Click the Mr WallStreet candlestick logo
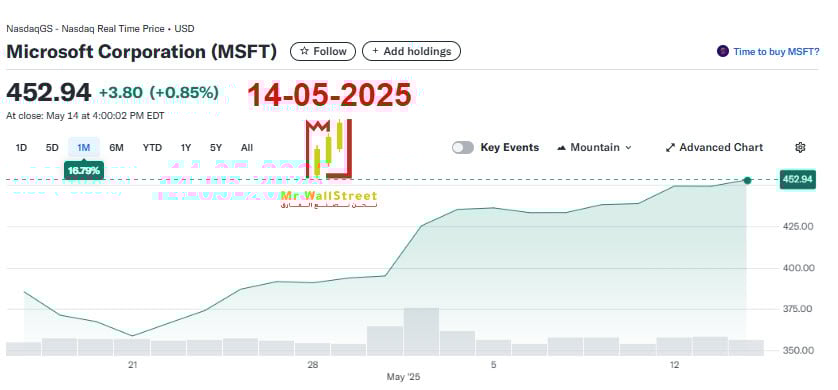 [x=329, y=148]
